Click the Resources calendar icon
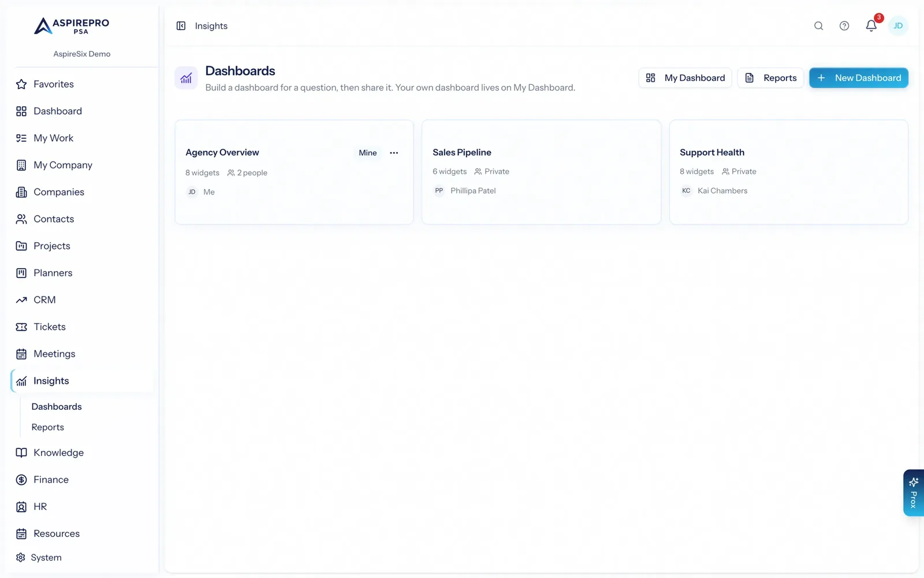Screen dimensions: 924x578 click(x=21, y=534)
